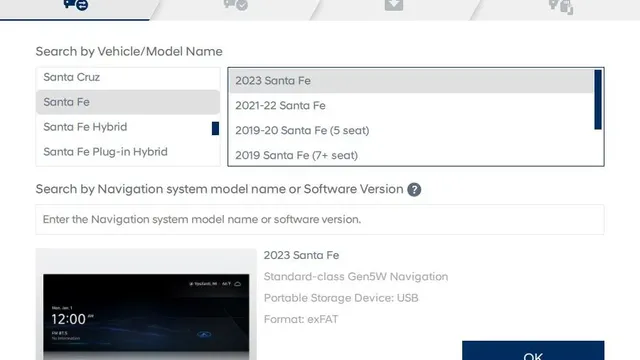Screen dimensions: 640x360
Task: Select 2023 Santa Fe model year
Action: 411,81
